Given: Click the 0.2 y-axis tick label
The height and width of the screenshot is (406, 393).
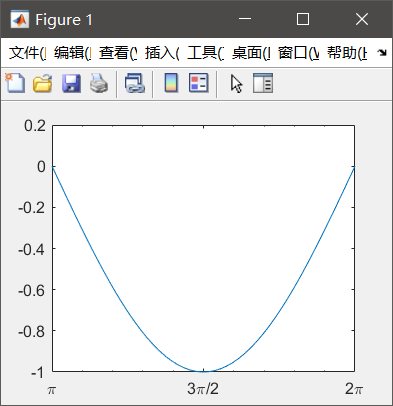Looking at the screenshot, I should click(35, 126).
